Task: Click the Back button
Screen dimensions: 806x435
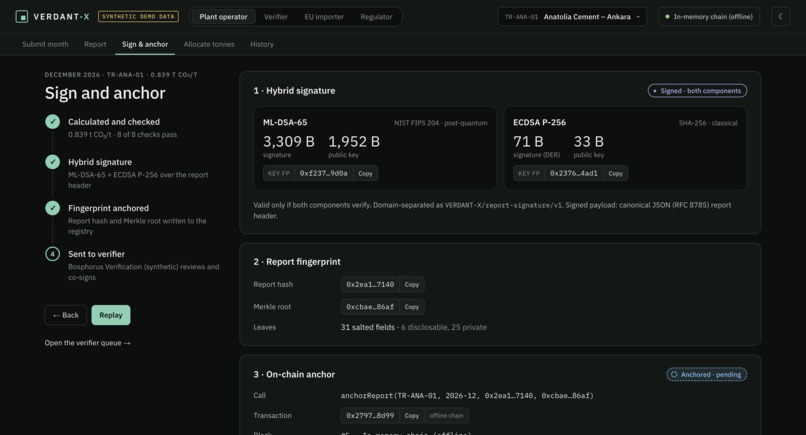Action: tap(66, 315)
